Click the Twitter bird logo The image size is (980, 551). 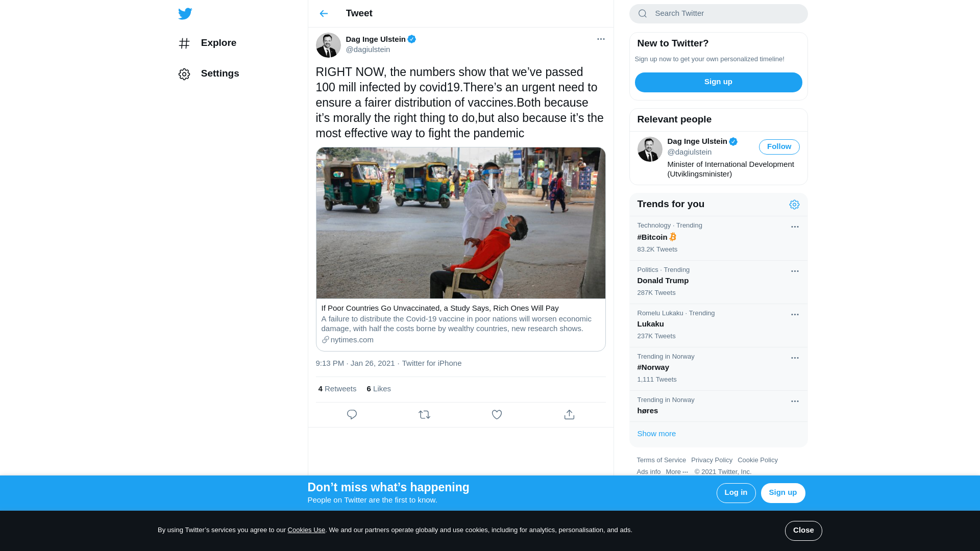pyautogui.click(x=185, y=14)
